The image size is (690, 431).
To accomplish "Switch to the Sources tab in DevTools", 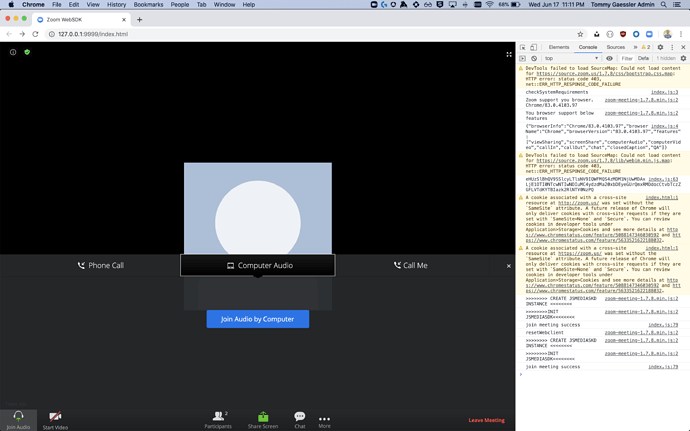I will (616, 47).
